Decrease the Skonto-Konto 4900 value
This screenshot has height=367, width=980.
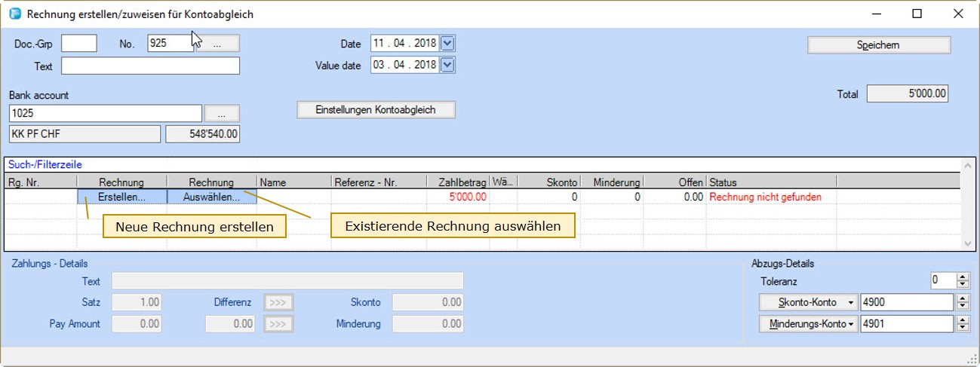(x=963, y=307)
